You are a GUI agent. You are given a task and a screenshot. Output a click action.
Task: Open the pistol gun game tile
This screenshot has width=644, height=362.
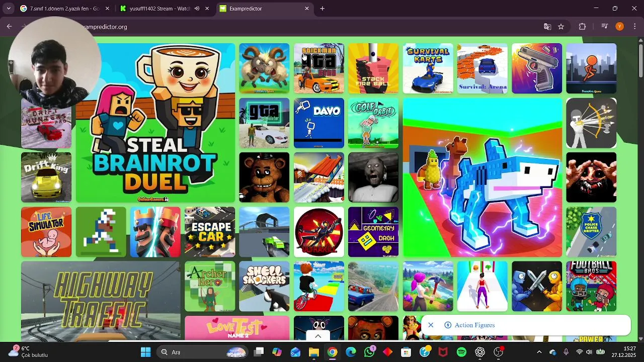537,68
